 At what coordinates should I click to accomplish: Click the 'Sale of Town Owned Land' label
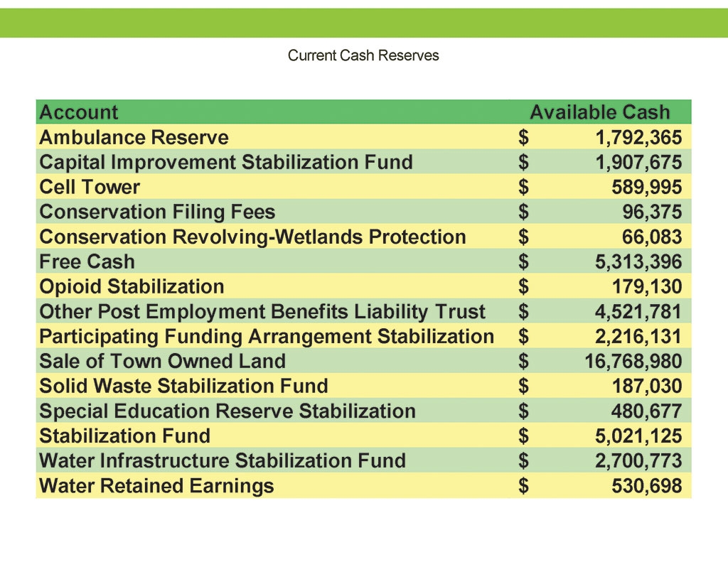point(163,361)
